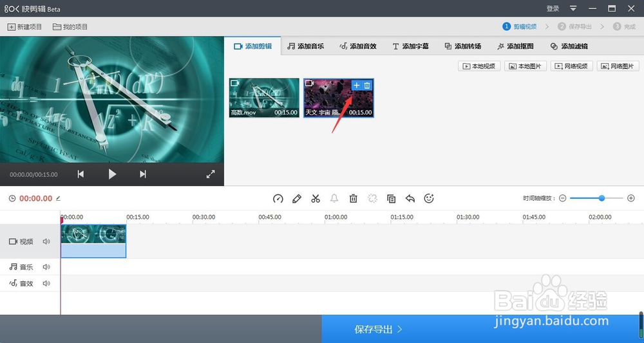Click the dashed puzzle icon in timeline toolbar
Image resolution: width=644 pixels, height=343 pixels.
[x=372, y=199]
